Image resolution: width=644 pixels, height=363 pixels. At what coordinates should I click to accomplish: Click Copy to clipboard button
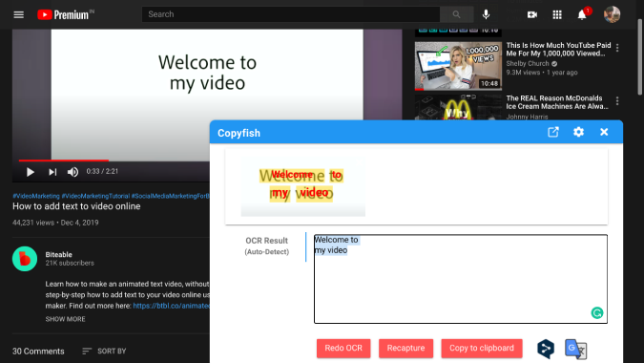tap(482, 349)
